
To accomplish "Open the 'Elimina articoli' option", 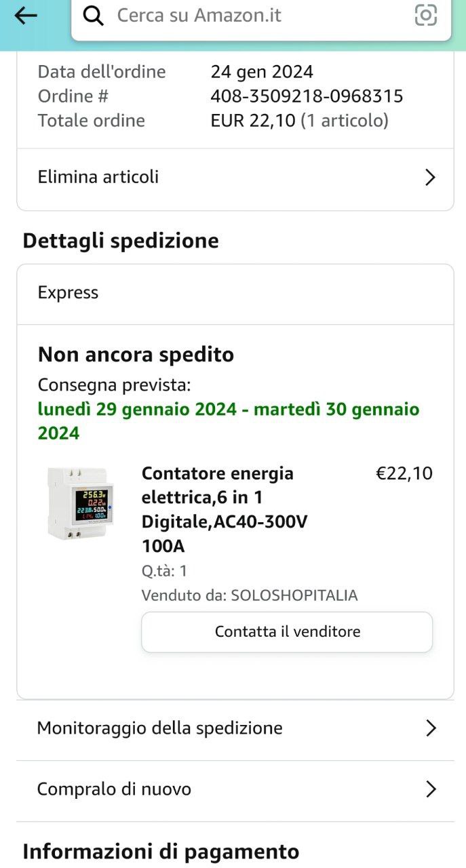I will coord(98,177).
